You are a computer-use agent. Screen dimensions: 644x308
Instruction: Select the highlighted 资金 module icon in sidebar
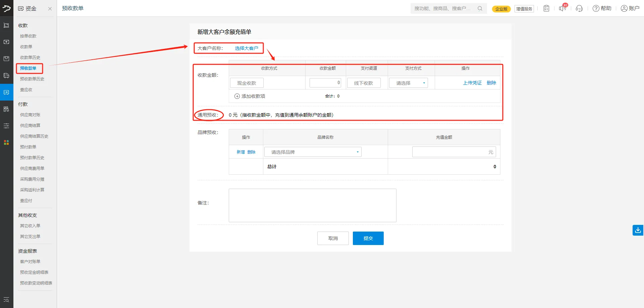(x=6, y=92)
